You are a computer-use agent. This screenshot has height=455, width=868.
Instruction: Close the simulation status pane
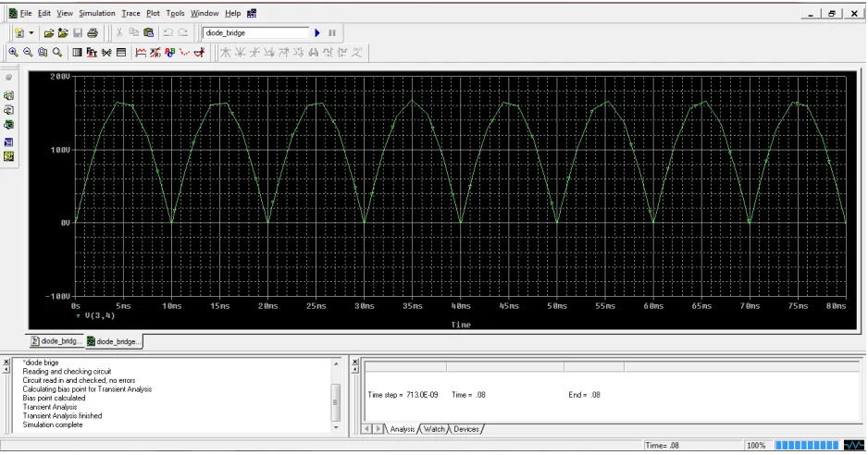pyautogui.click(x=355, y=362)
